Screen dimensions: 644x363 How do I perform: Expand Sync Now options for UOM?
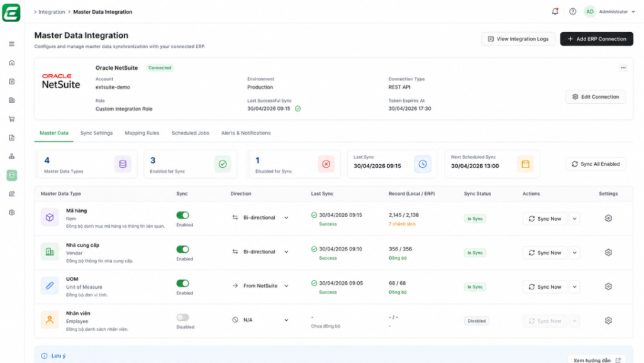575,287
